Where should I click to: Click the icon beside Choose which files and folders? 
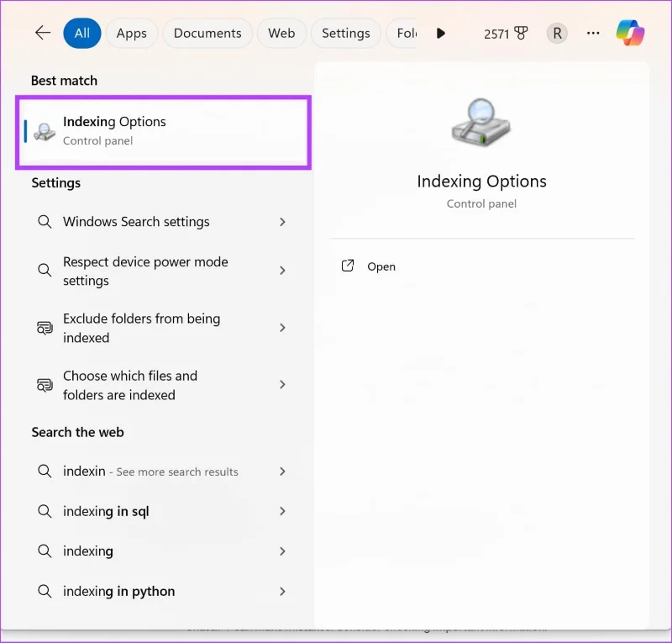point(45,385)
